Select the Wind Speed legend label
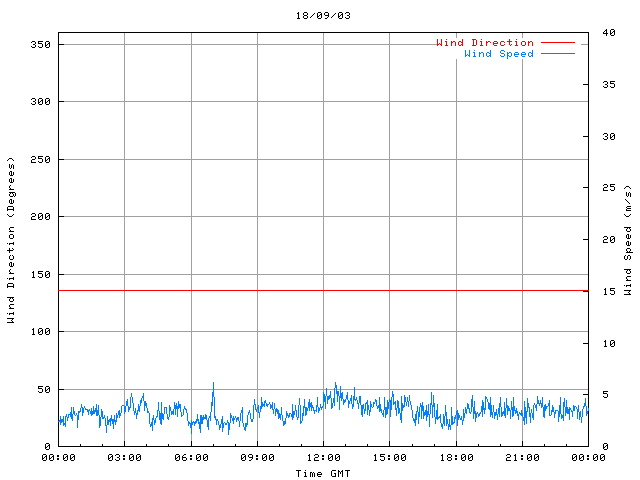Image resolution: width=640 pixels, height=480 pixels. pos(499,54)
